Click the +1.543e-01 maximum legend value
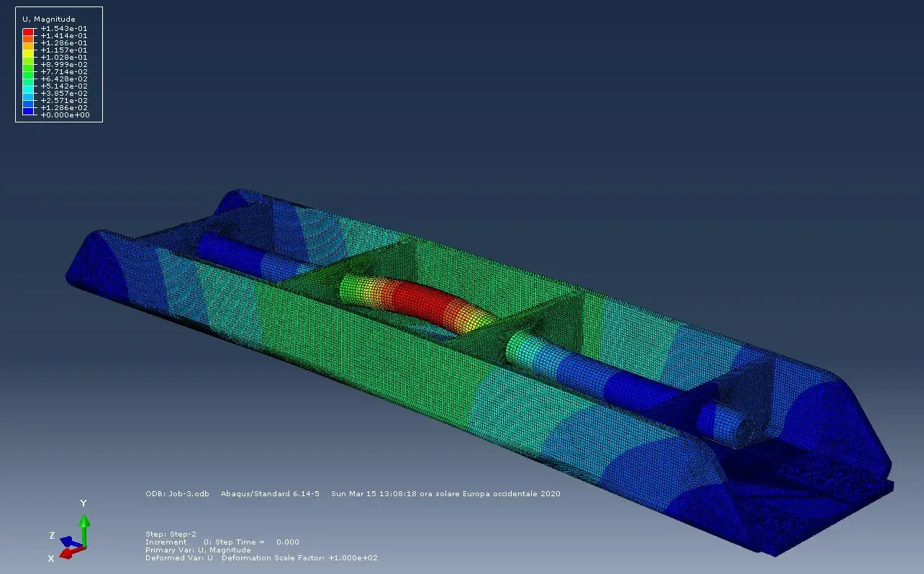This screenshot has width=924, height=574. tap(64, 28)
